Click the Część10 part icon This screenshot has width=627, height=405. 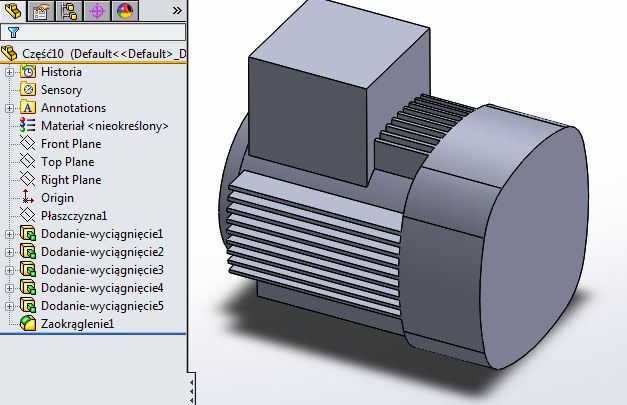[x=9, y=54]
